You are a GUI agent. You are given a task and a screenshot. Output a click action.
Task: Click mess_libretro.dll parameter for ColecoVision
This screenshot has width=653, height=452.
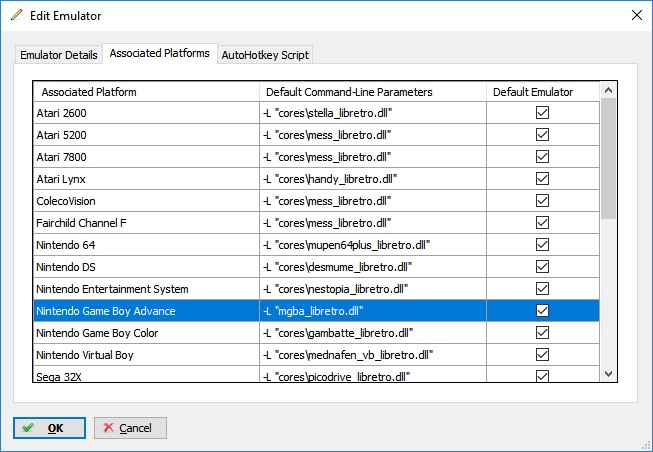tap(373, 201)
